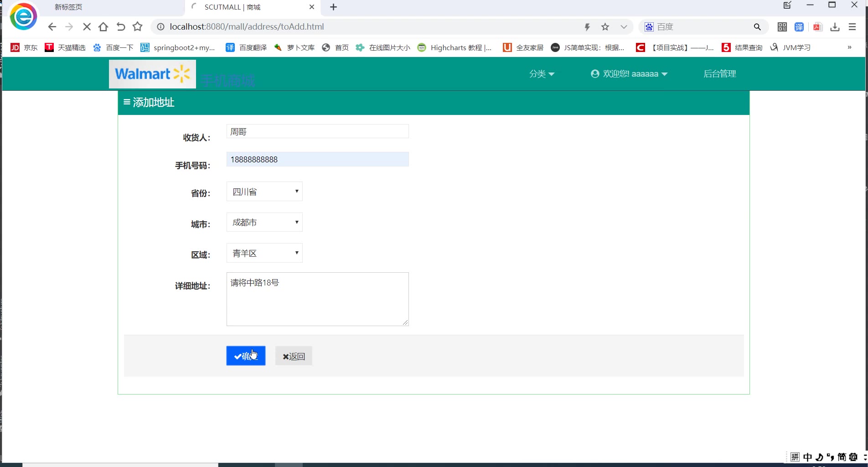The width and height of the screenshot is (868, 467).
Task: Open the extensions grid icon
Action: click(x=782, y=27)
